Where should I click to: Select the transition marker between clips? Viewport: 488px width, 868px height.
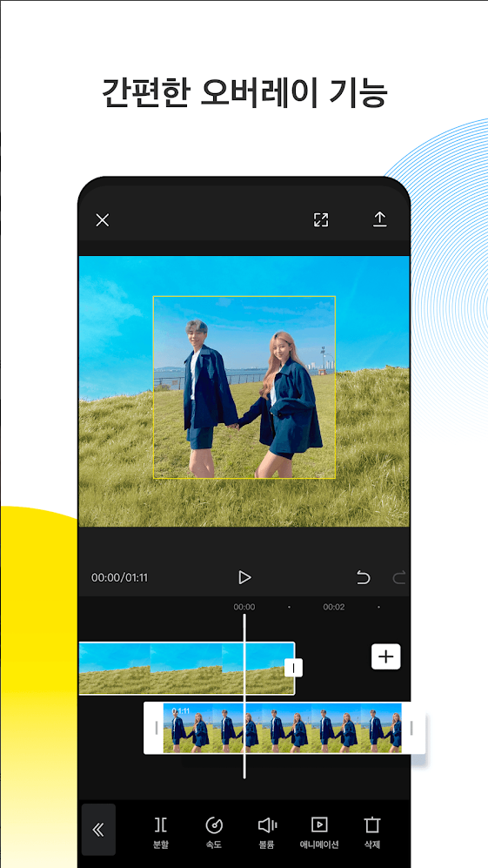pos(294,668)
